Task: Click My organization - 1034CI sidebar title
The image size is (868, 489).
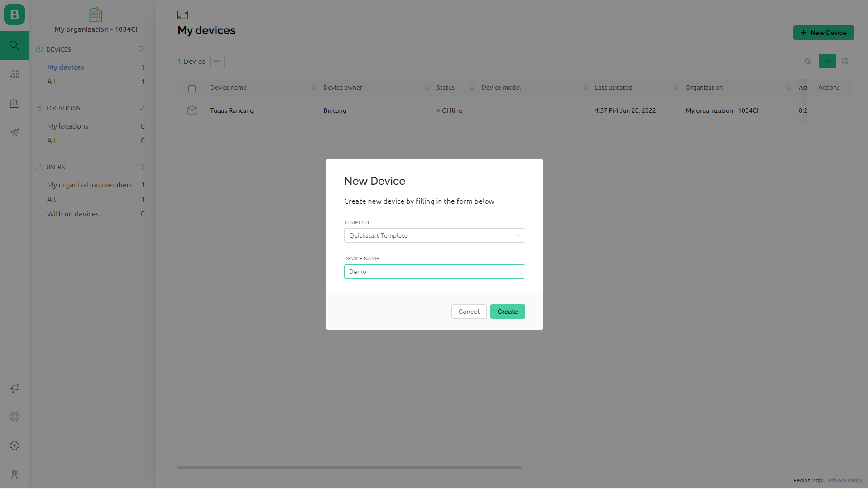Action: coord(96,29)
